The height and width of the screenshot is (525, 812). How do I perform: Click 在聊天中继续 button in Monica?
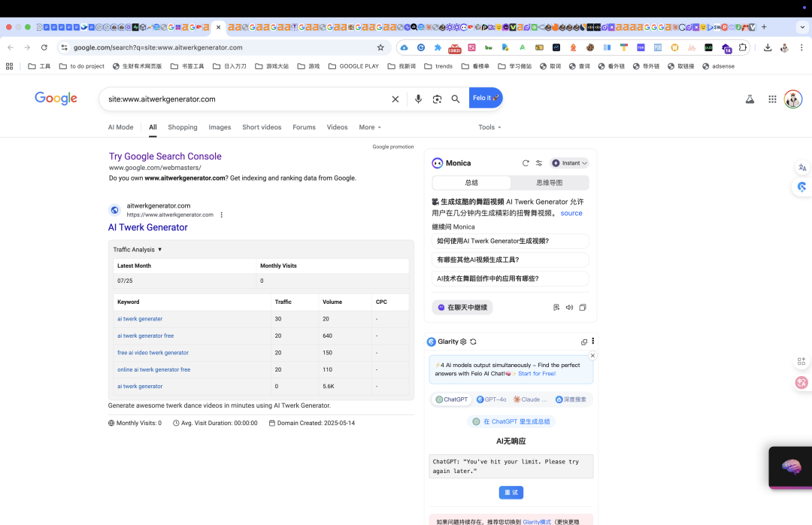(462, 308)
